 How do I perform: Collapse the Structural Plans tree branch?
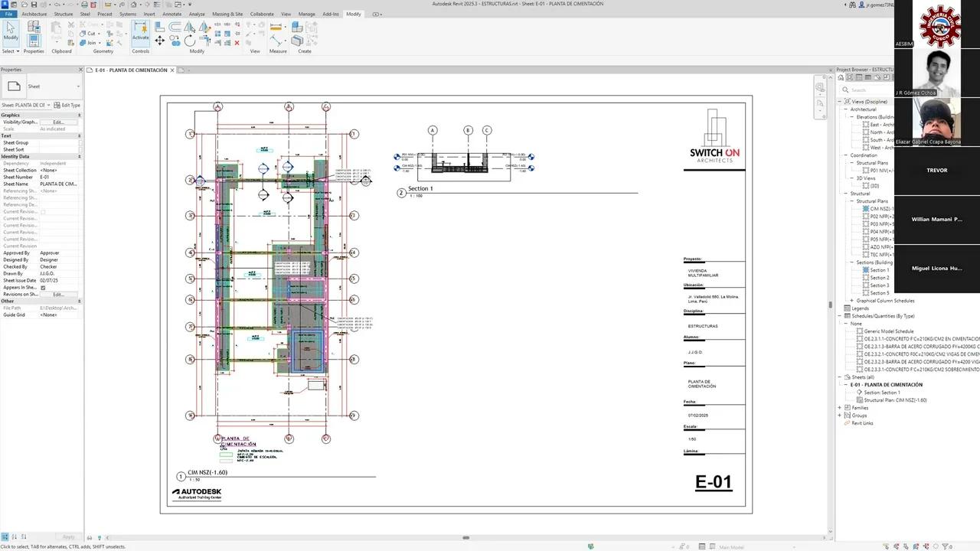tap(853, 201)
